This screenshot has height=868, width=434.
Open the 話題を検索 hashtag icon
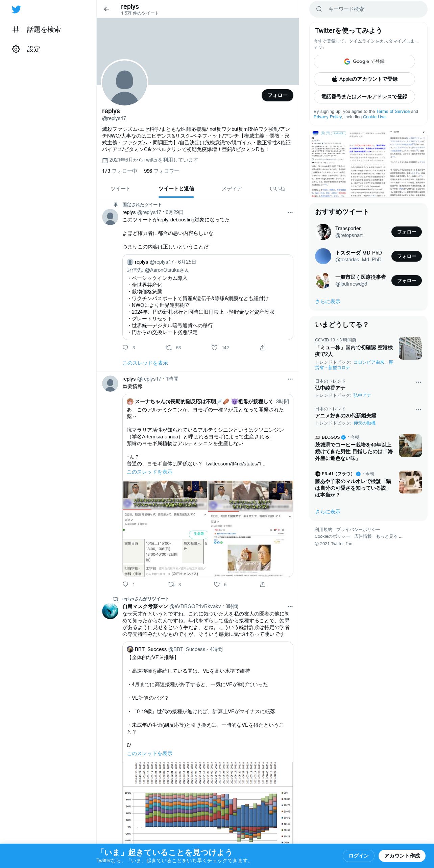pyautogui.click(x=16, y=29)
